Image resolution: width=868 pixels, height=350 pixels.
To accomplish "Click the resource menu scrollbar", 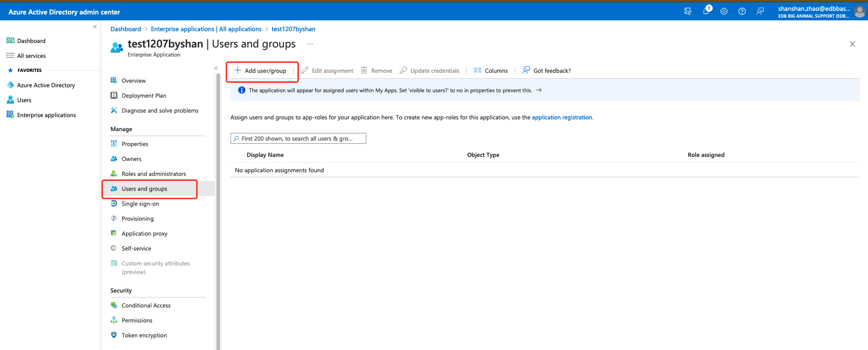I will point(218,212).
